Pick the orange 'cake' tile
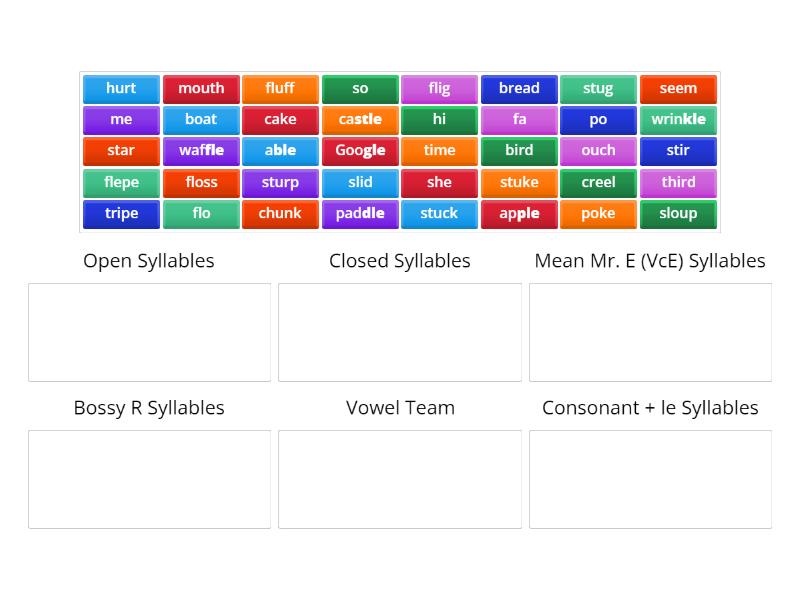Image resolution: width=800 pixels, height=600 pixels. (x=280, y=119)
